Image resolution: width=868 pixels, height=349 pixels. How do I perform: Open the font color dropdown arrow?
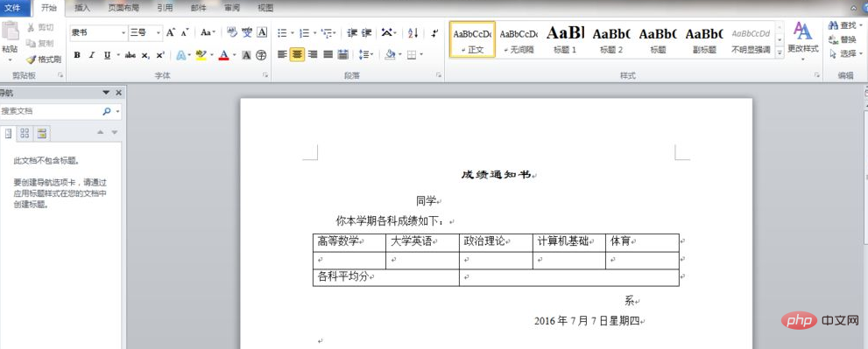point(234,55)
